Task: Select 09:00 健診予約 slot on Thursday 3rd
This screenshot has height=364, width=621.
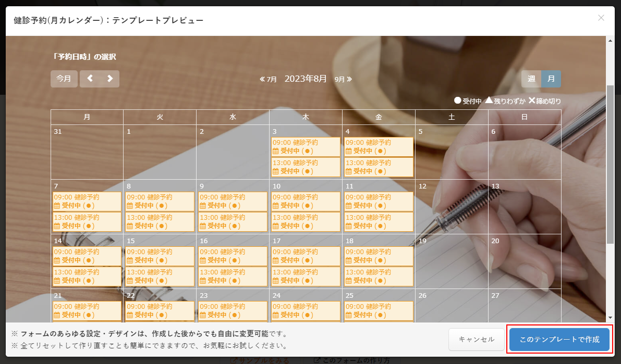Action: 306,146
